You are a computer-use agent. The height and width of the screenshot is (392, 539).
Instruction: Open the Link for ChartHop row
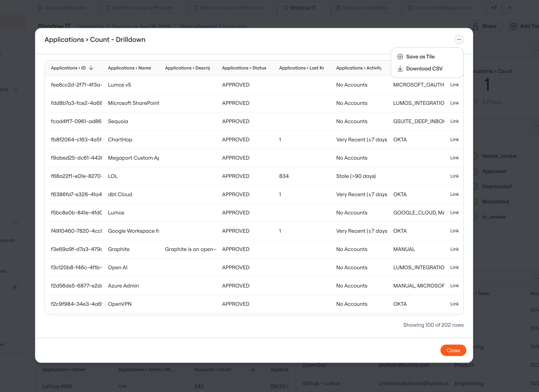[x=454, y=139]
